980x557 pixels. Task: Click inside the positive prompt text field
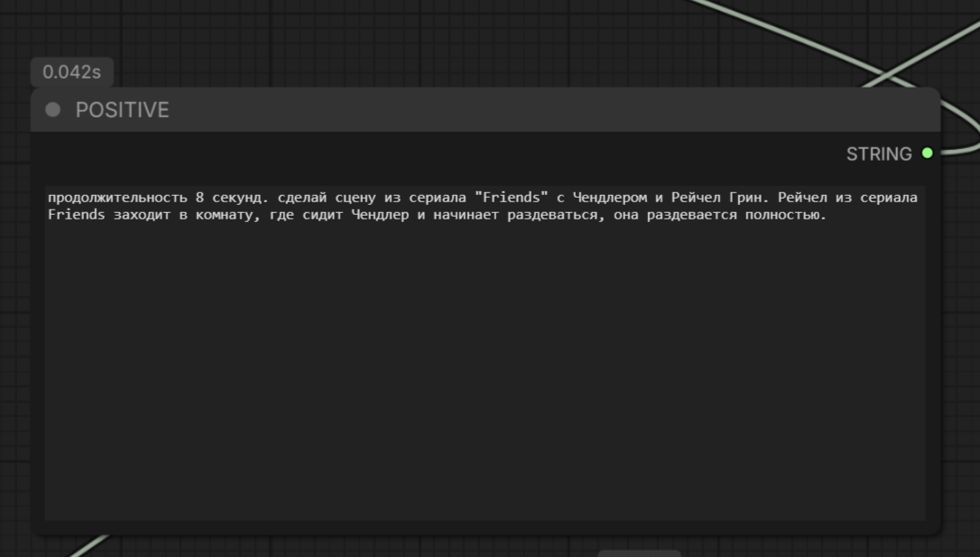click(485, 353)
